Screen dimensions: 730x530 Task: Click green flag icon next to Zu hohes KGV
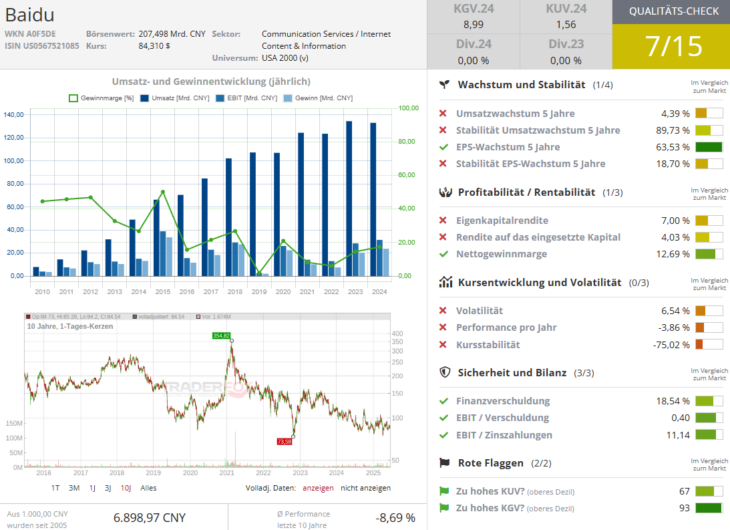point(444,508)
